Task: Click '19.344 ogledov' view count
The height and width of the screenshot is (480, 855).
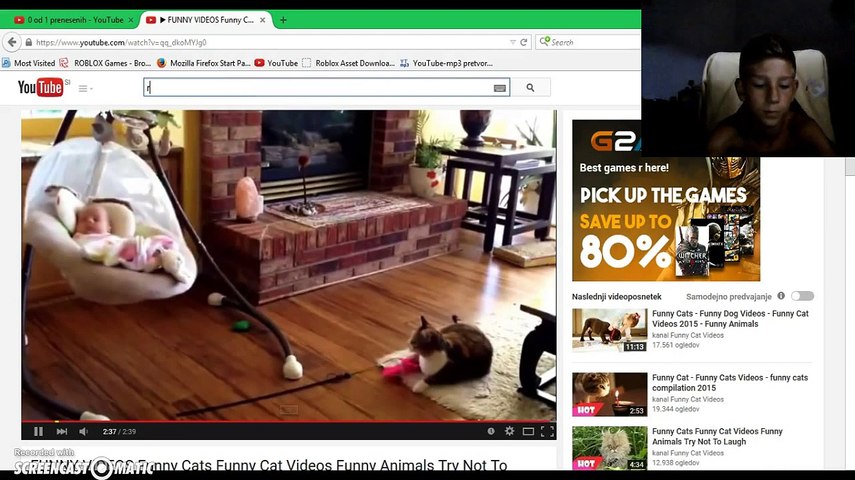Action: [676, 409]
